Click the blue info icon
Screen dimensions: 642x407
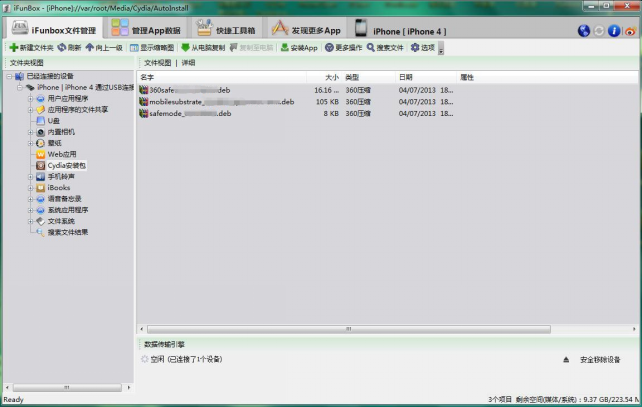point(614,31)
